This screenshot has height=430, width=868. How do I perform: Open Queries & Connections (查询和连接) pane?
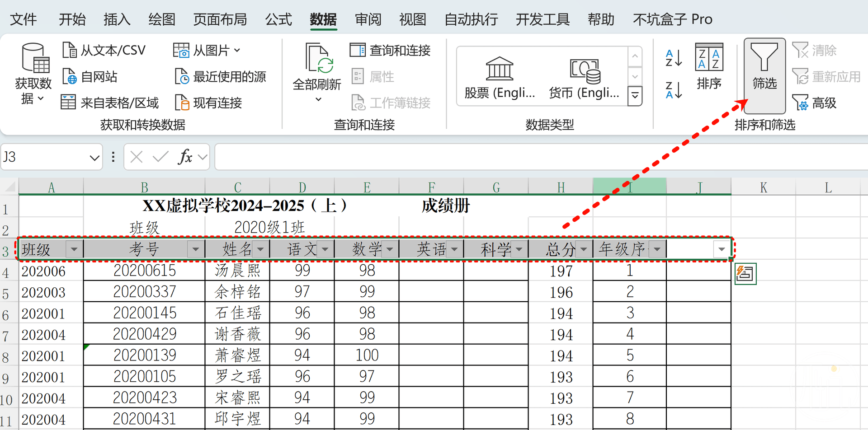coord(390,50)
